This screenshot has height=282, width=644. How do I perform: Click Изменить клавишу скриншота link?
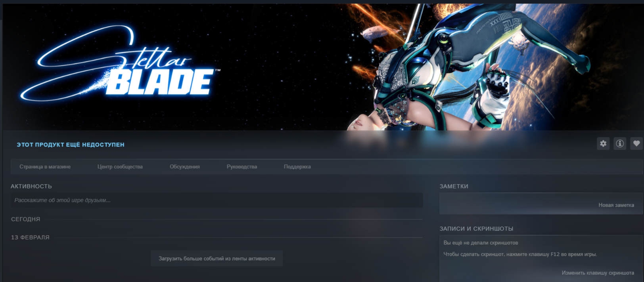(598, 272)
